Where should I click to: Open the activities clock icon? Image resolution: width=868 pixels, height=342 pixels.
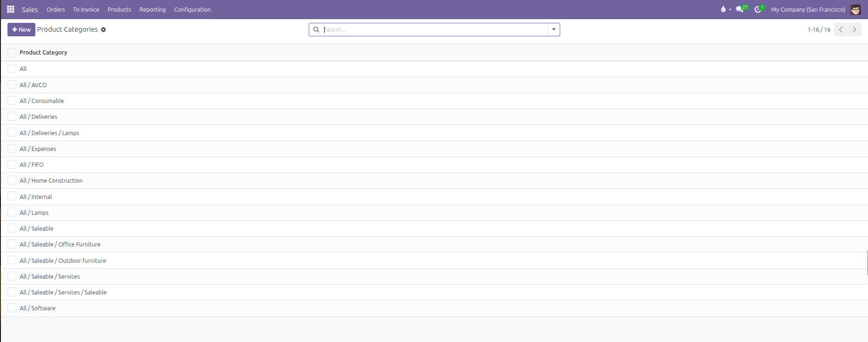pyautogui.click(x=759, y=9)
